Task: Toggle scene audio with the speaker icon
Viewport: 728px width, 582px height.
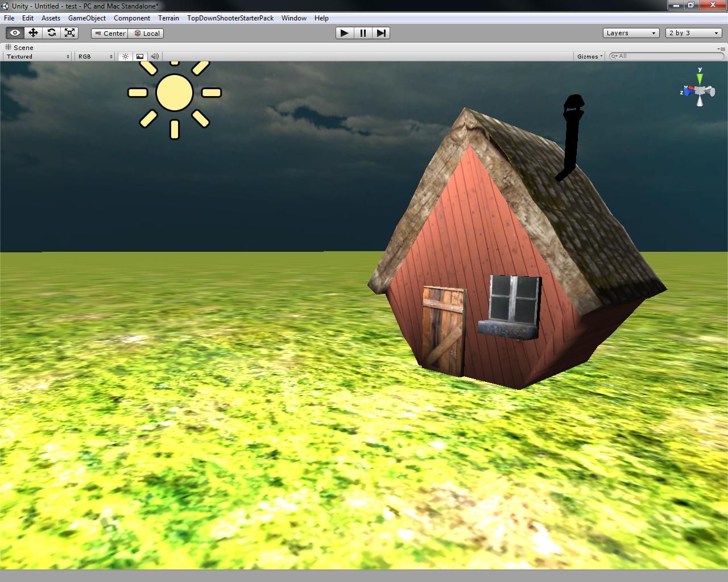Action: tap(154, 56)
